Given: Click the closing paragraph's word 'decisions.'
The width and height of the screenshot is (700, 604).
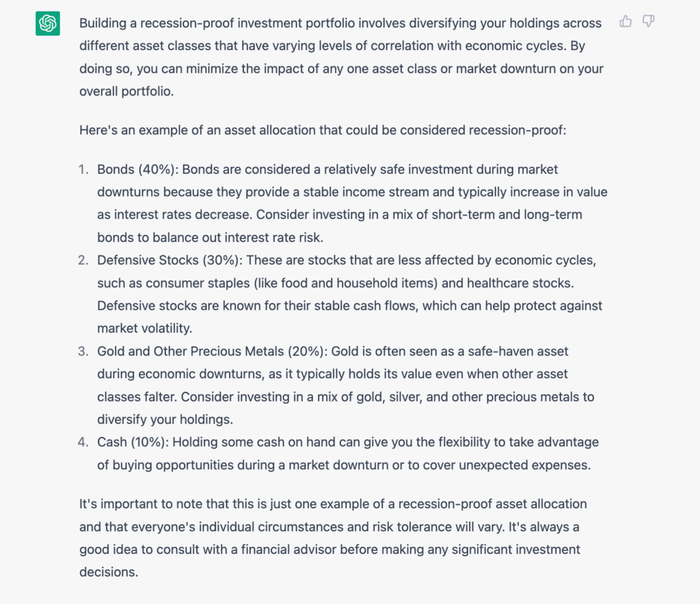Looking at the screenshot, I should pos(109,572).
